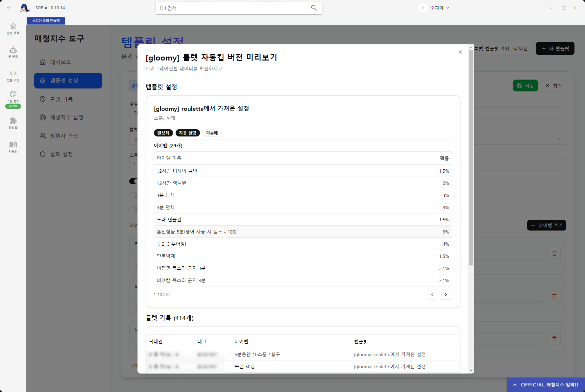Click the magnifier icon in DJ search
The width and height of the screenshot is (585, 392).
coord(314,8)
